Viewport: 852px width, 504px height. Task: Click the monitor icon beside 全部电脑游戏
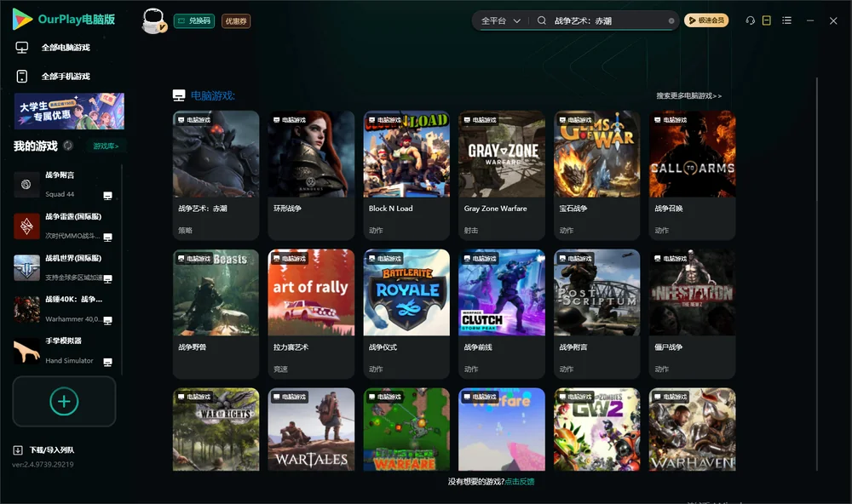pyautogui.click(x=22, y=48)
